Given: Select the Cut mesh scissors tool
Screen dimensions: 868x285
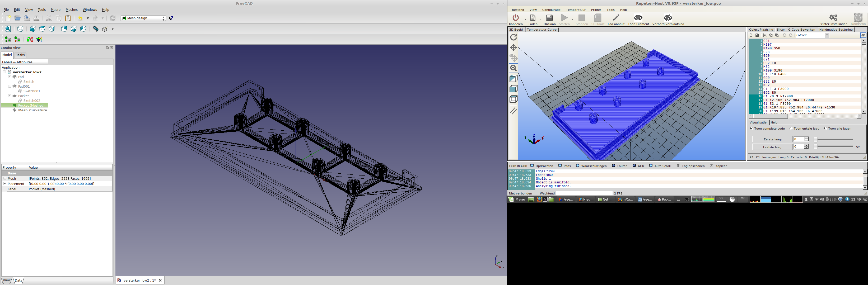Looking at the screenshot, I should point(30,40).
